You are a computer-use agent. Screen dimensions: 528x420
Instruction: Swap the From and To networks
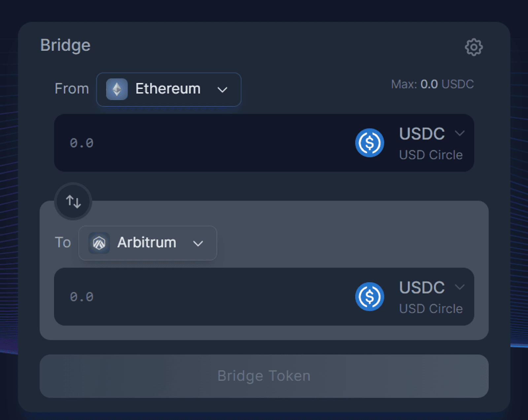point(73,201)
